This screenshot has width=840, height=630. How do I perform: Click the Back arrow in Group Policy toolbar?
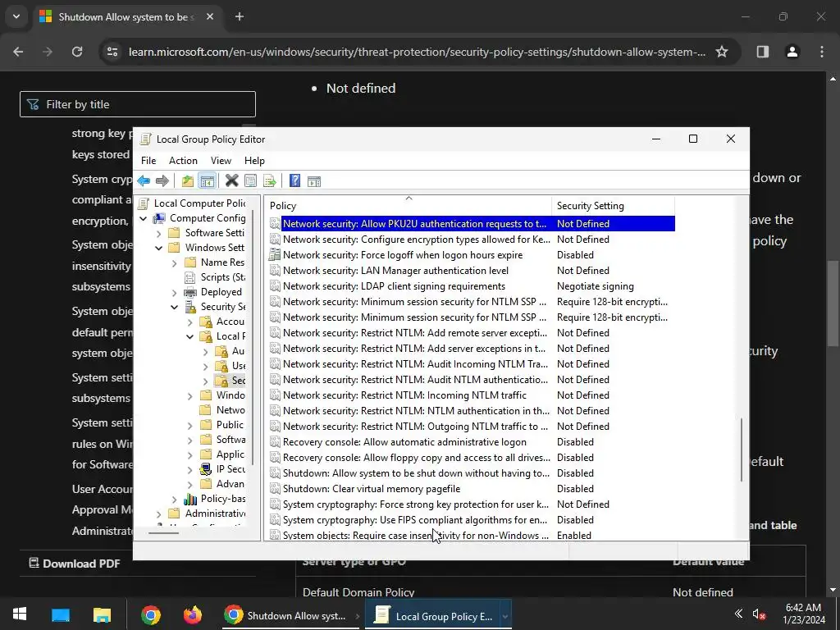pyautogui.click(x=144, y=181)
